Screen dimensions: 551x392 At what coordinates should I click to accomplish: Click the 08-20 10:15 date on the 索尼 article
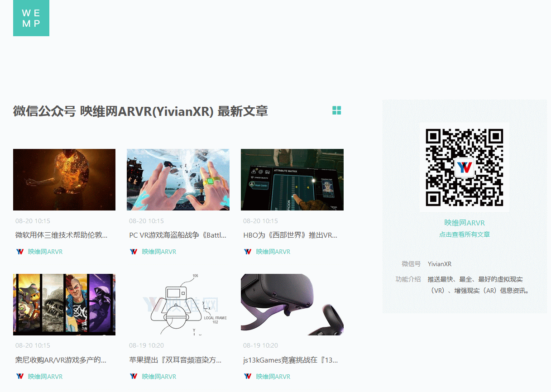[33, 345]
